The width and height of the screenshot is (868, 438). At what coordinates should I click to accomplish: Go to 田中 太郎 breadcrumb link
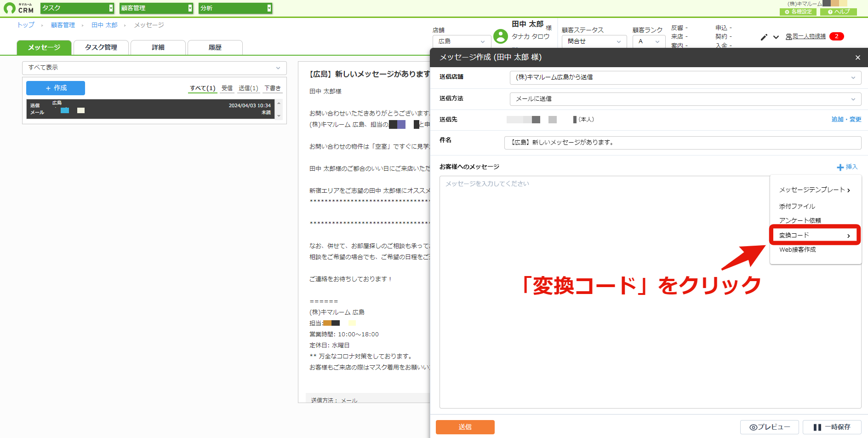click(x=104, y=25)
